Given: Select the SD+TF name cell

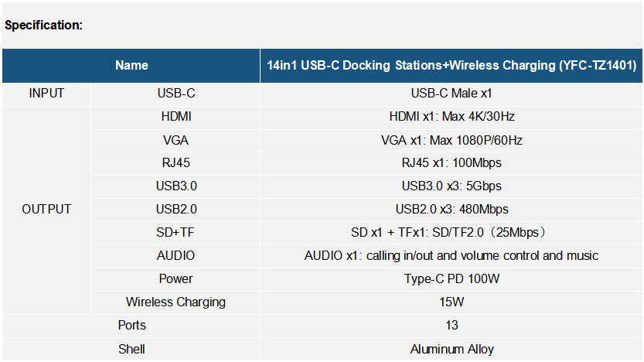Looking at the screenshot, I should tap(175, 233).
